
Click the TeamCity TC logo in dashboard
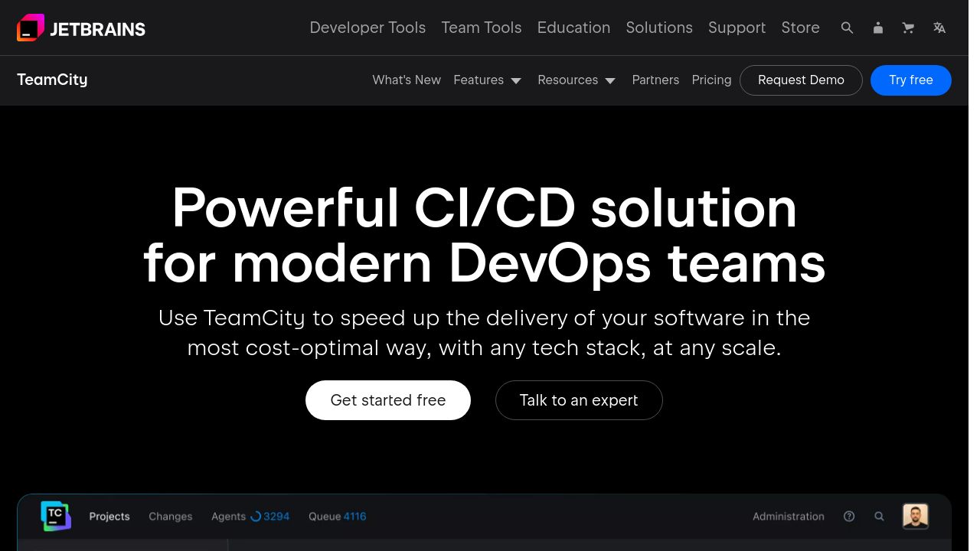(x=56, y=517)
